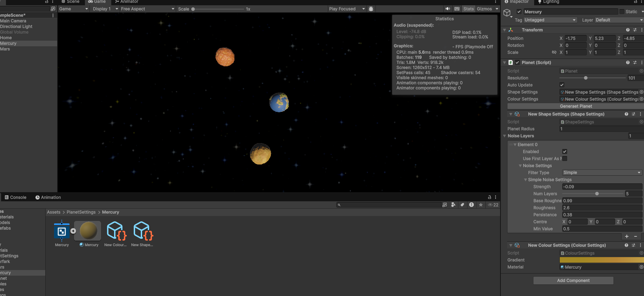The image size is (644, 296).
Task: Click the GameObject cube icon in Inspector
Action: pos(507,13)
